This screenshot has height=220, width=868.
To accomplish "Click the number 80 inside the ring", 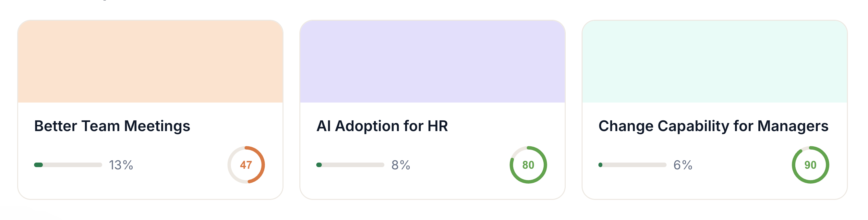I will [x=528, y=165].
